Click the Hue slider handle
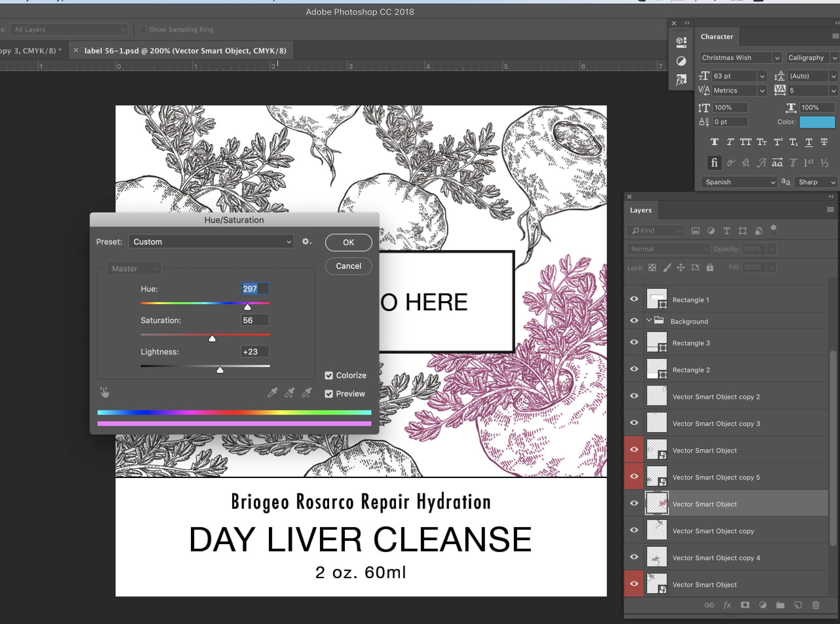 point(247,307)
